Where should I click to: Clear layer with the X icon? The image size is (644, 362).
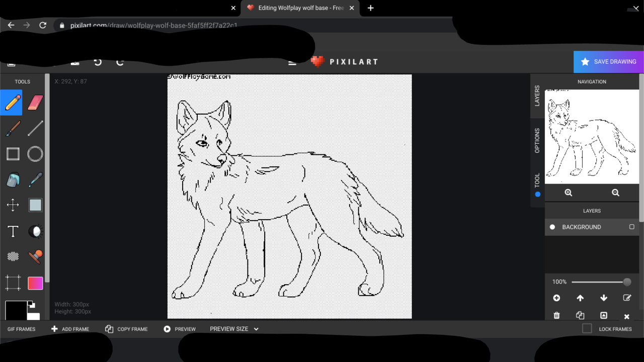(x=627, y=316)
